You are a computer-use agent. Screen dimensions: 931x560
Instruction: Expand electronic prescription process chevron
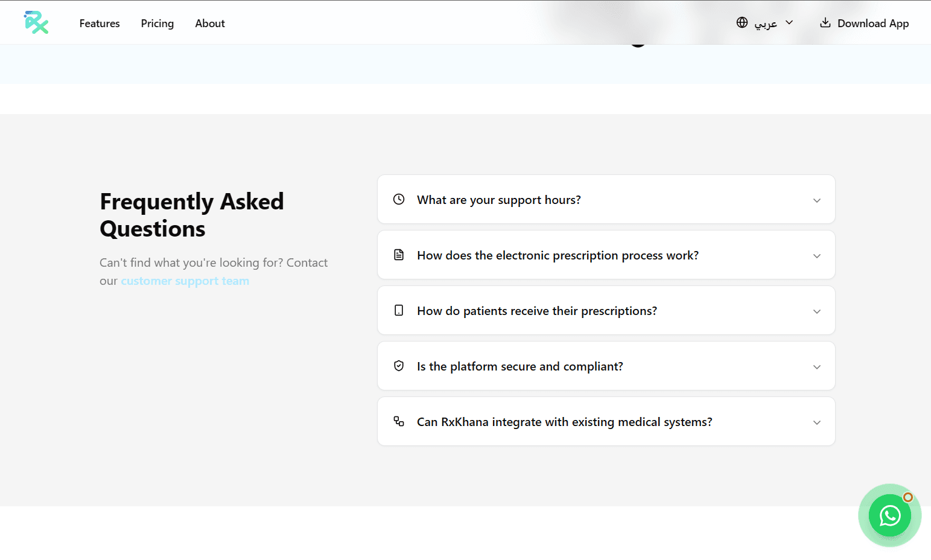point(816,256)
